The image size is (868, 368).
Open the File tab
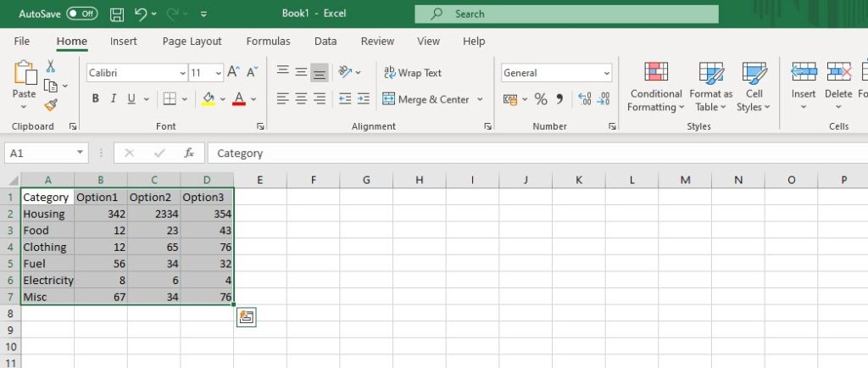coord(21,41)
